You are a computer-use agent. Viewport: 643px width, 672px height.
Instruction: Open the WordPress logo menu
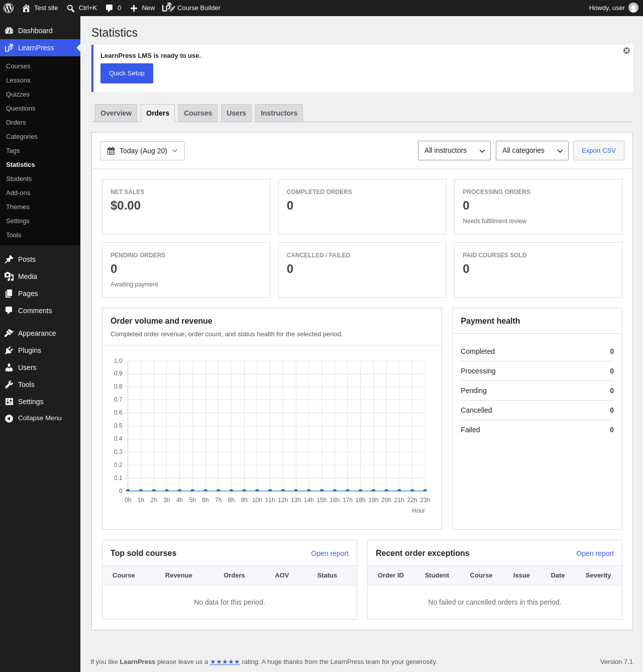pyautogui.click(x=9, y=8)
